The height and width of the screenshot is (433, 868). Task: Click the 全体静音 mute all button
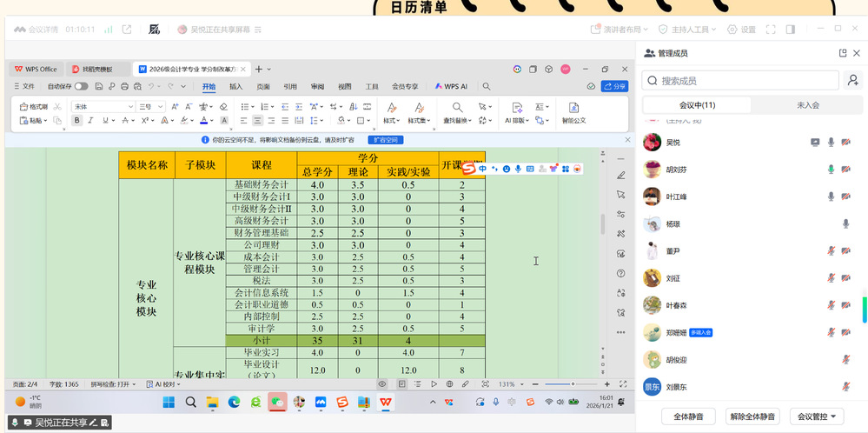pos(688,416)
